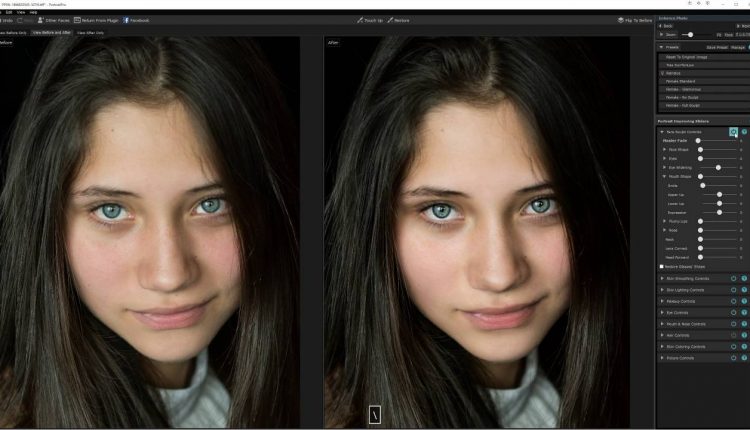Click the Undo toolbar button
The image size is (750, 430).
click(7, 21)
